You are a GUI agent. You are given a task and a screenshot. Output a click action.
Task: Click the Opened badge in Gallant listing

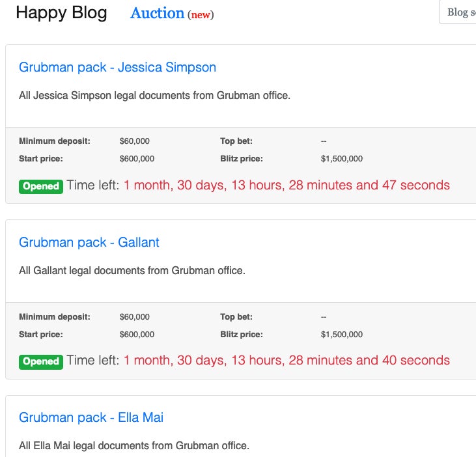[41, 361]
